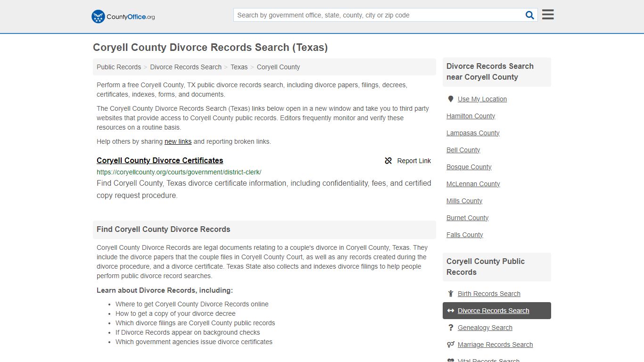Open Birth Records Search link

click(489, 294)
